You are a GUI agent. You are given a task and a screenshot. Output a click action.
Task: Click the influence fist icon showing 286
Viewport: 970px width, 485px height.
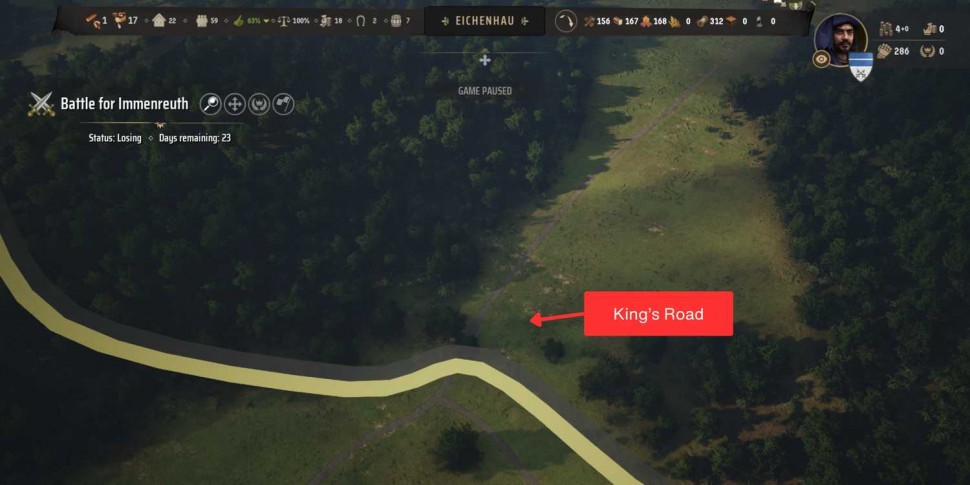point(883,51)
